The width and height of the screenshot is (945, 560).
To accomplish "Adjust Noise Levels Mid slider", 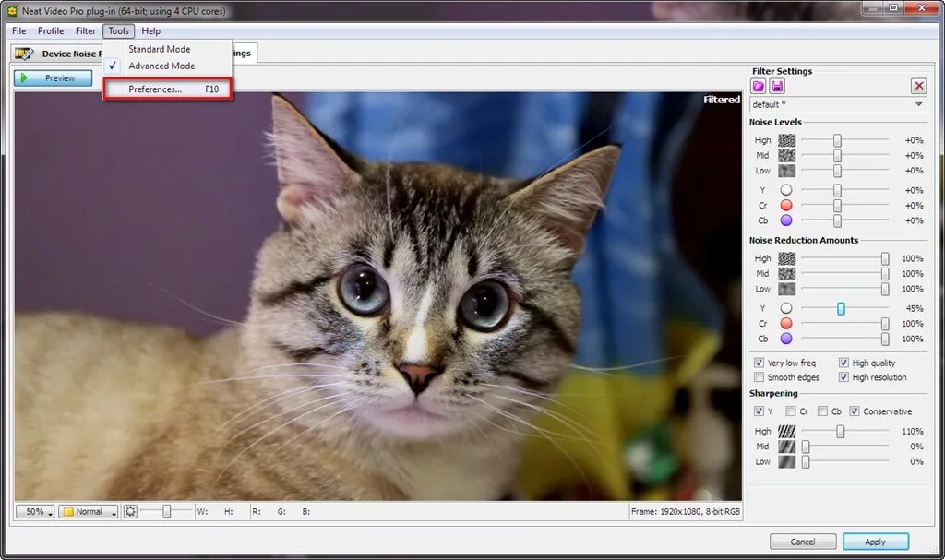I will 837,156.
